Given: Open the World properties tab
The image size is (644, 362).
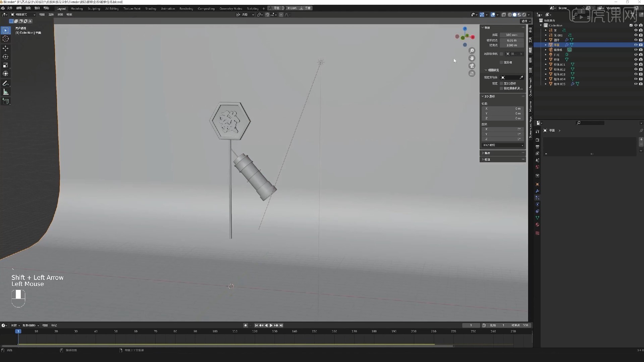Looking at the screenshot, I should click(537, 167).
